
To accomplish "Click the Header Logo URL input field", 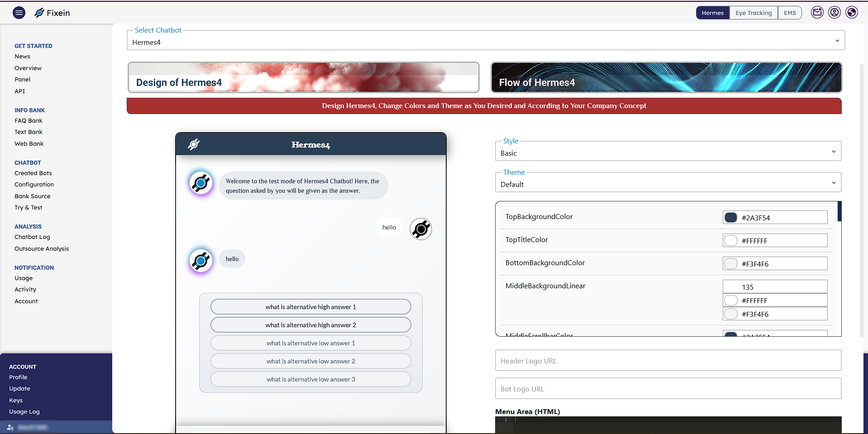I will pos(668,360).
